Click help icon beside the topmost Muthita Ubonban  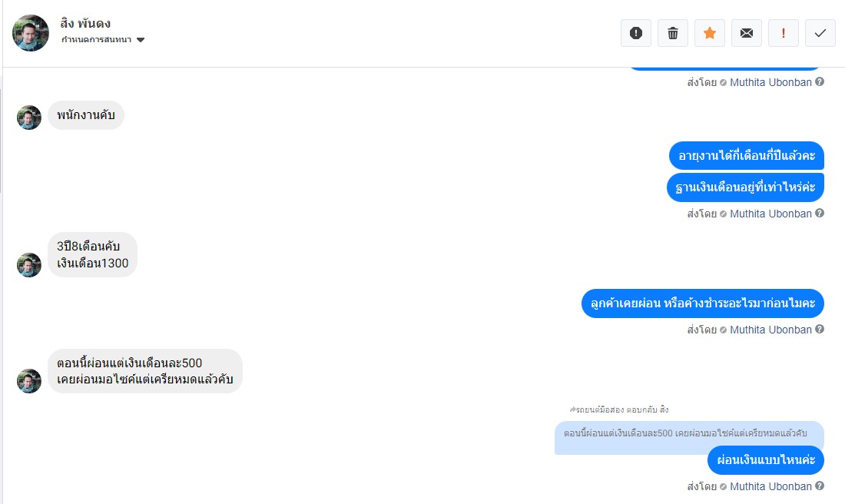[x=819, y=82]
